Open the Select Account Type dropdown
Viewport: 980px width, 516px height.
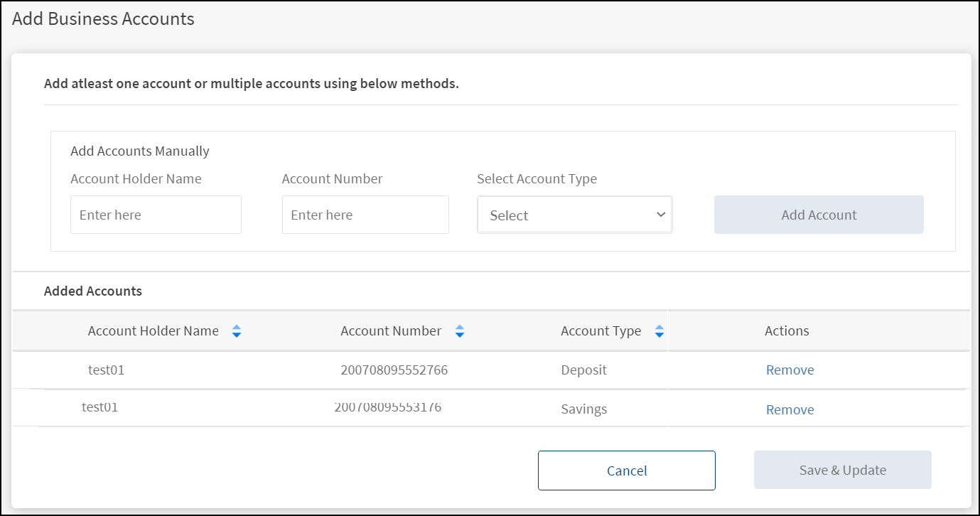[x=574, y=215]
